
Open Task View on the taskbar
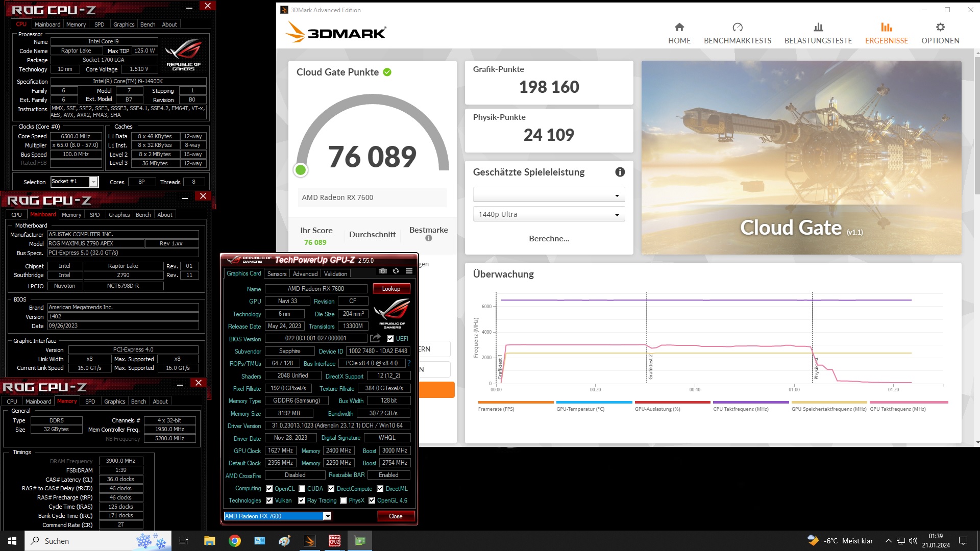point(184,541)
